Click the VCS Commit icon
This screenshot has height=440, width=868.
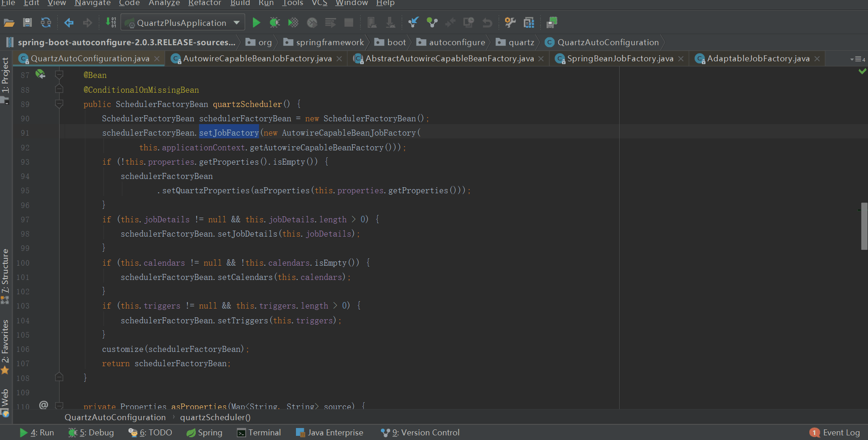point(432,22)
